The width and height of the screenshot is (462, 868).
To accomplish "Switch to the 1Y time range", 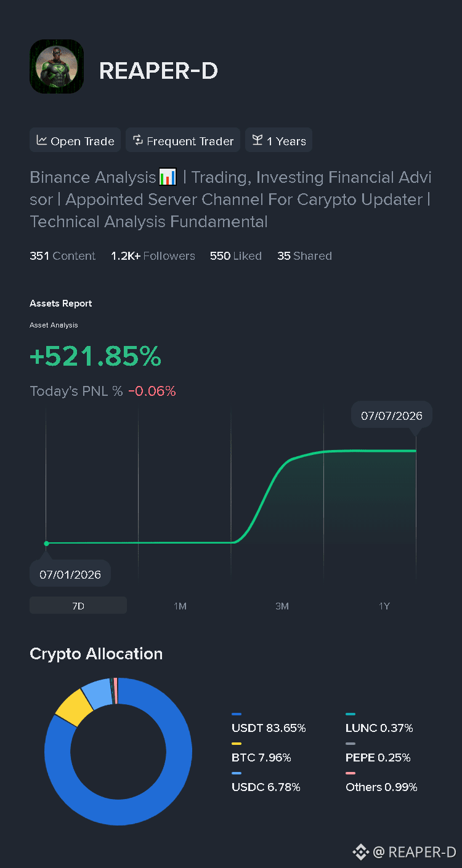I will pos(384,606).
